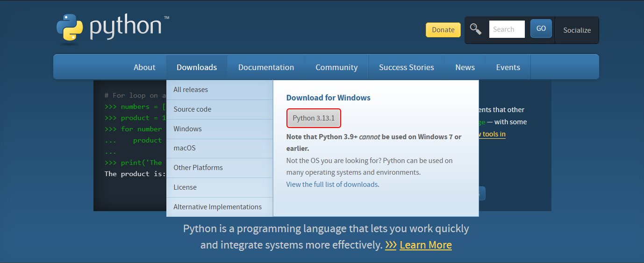Image resolution: width=644 pixels, height=263 pixels.
Task: Select Other Platforms in Downloads submenu
Action: click(220, 168)
